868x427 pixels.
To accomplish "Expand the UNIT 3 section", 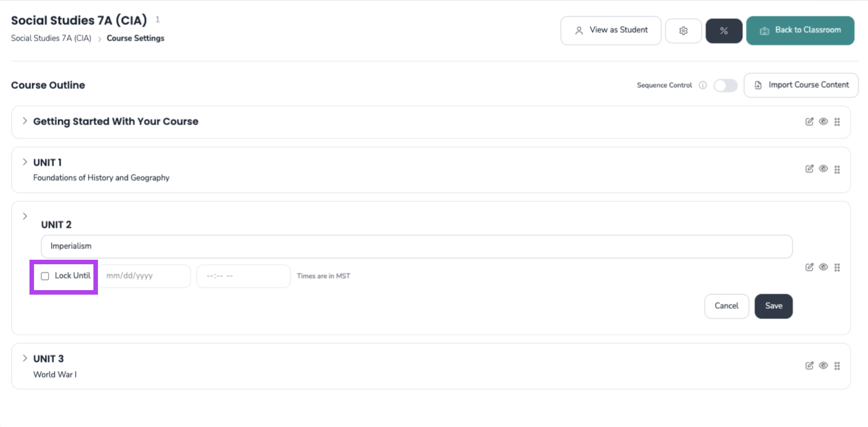I will pos(25,358).
